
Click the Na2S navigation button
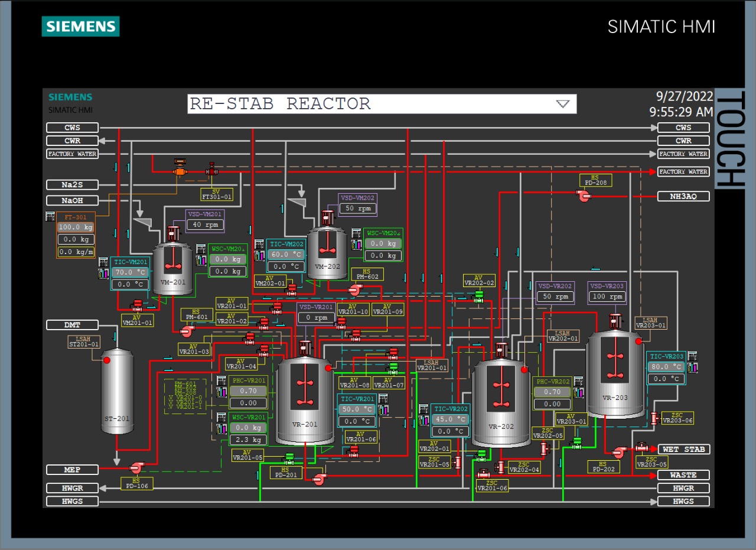pyautogui.click(x=72, y=185)
